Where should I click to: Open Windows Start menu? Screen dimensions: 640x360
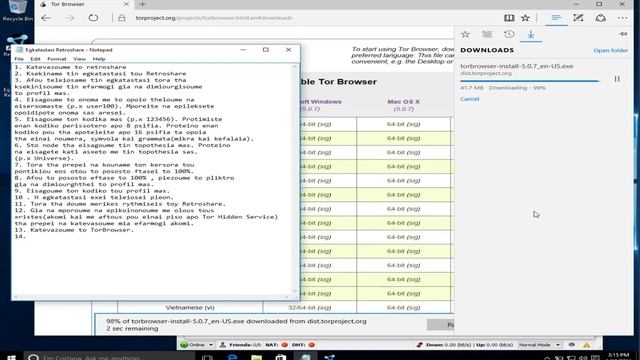11,357
